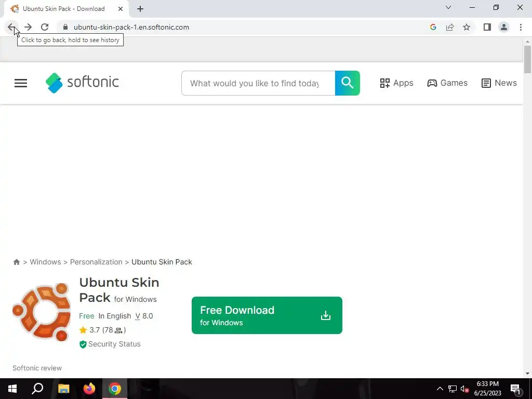The image size is (532, 399).
Task: Open a new browser tab
Action: (140, 9)
